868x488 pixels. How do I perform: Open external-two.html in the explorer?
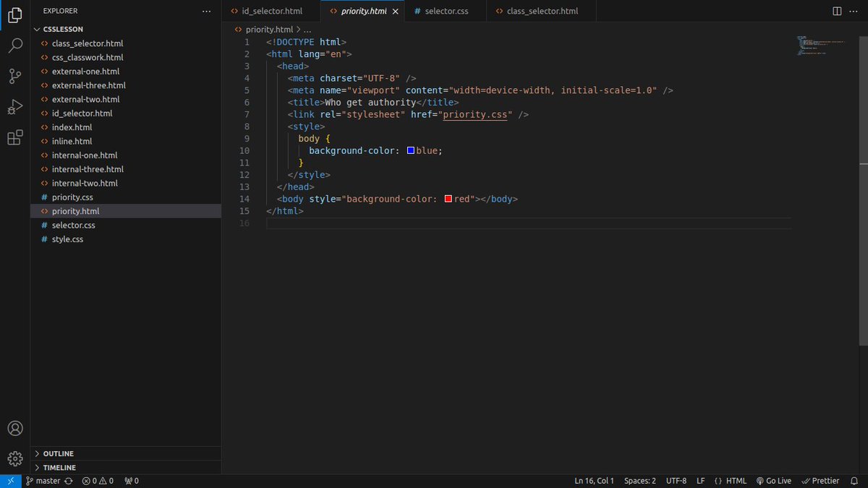pos(126,99)
